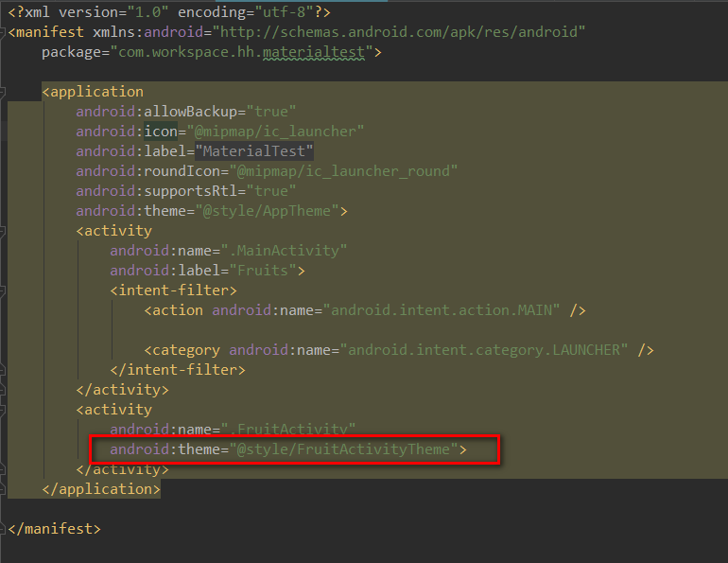Image resolution: width=728 pixels, height=563 pixels.
Task: Click the android:icon attribute
Action: pos(127,132)
